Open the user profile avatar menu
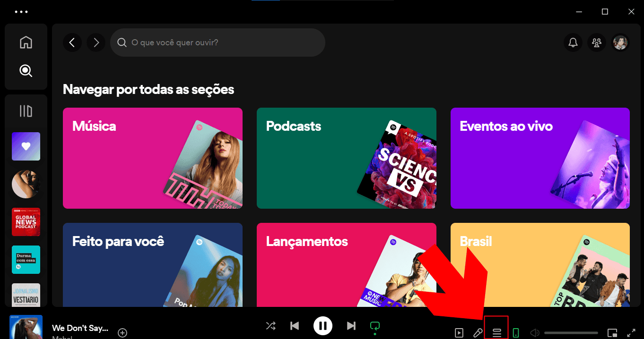This screenshot has height=339, width=644. point(620,42)
